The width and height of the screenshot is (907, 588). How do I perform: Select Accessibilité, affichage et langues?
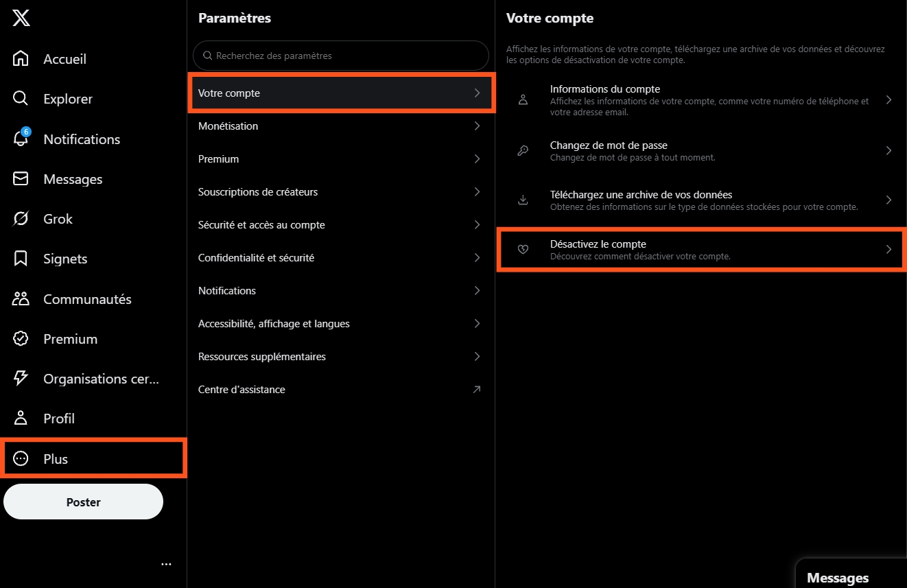341,324
